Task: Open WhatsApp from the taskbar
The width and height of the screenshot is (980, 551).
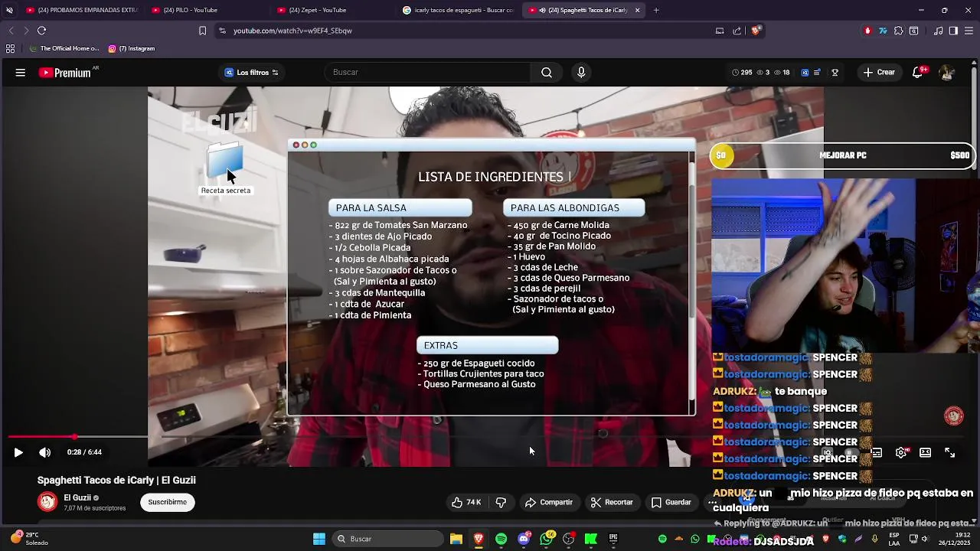Action: tap(546, 539)
